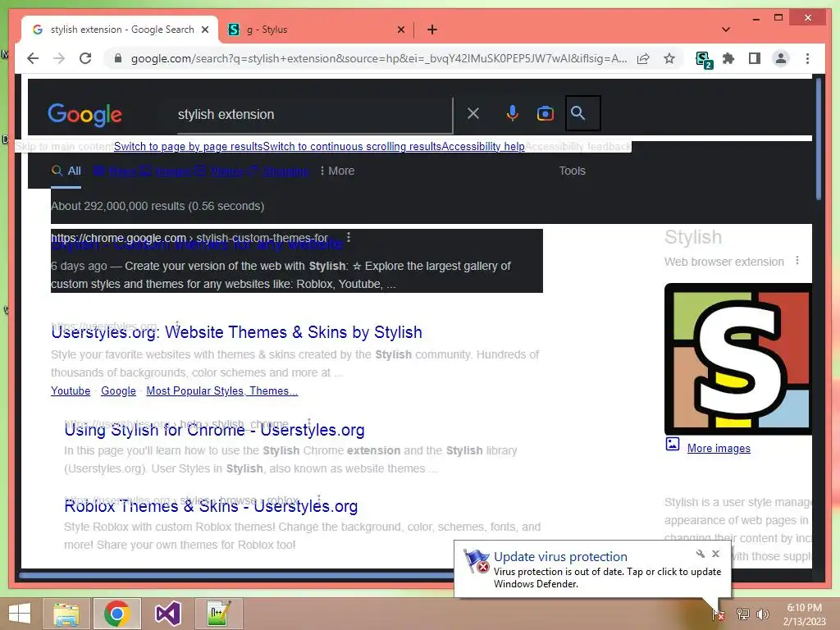The image size is (840, 630).
Task: Open Using Stylish for Chrome result
Action: tap(214, 430)
